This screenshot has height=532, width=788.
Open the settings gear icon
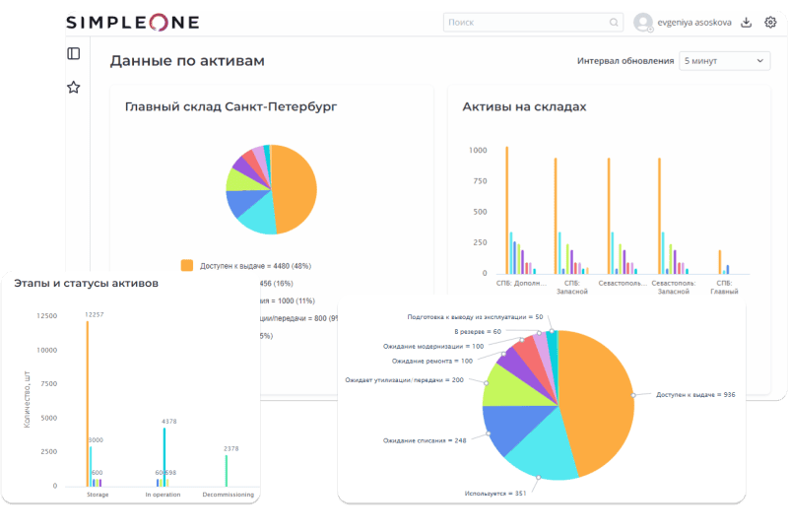point(770,22)
